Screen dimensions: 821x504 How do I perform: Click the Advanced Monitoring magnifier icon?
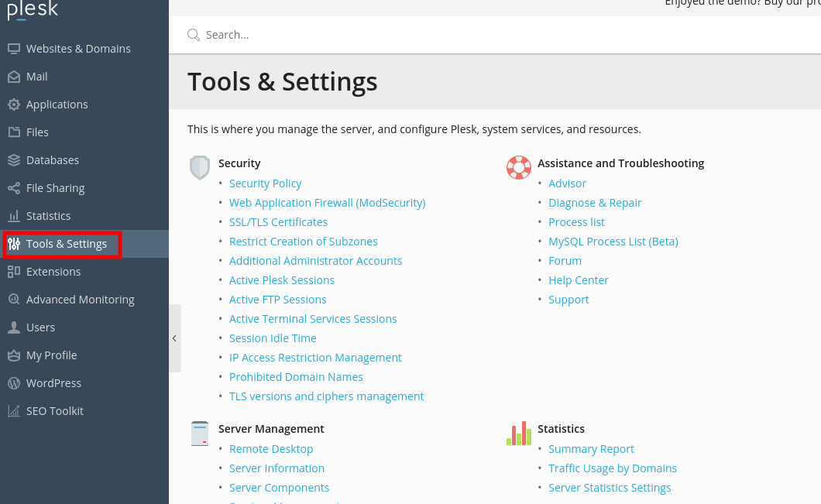(14, 300)
